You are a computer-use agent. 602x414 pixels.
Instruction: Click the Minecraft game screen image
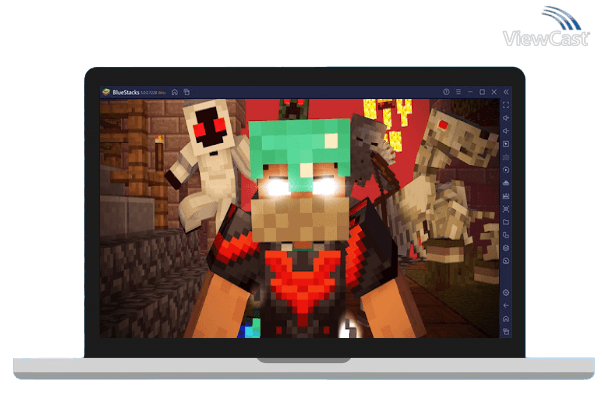[x=299, y=219]
